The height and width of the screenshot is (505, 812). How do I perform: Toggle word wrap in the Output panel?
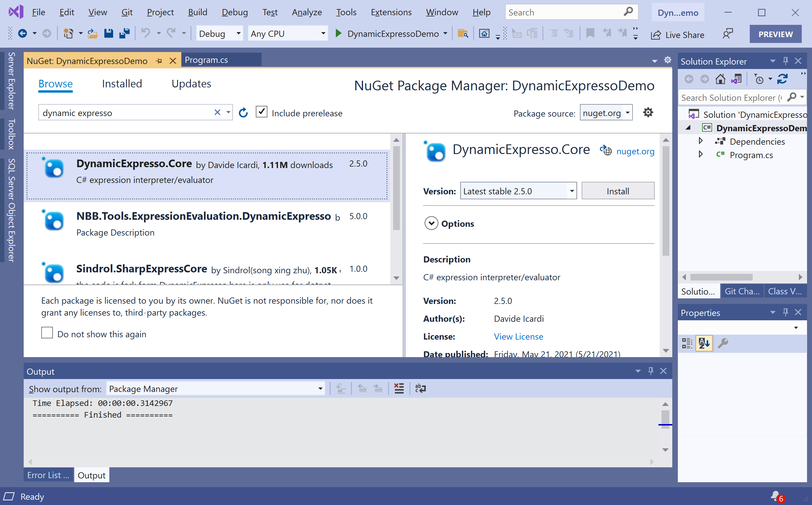pyautogui.click(x=420, y=388)
